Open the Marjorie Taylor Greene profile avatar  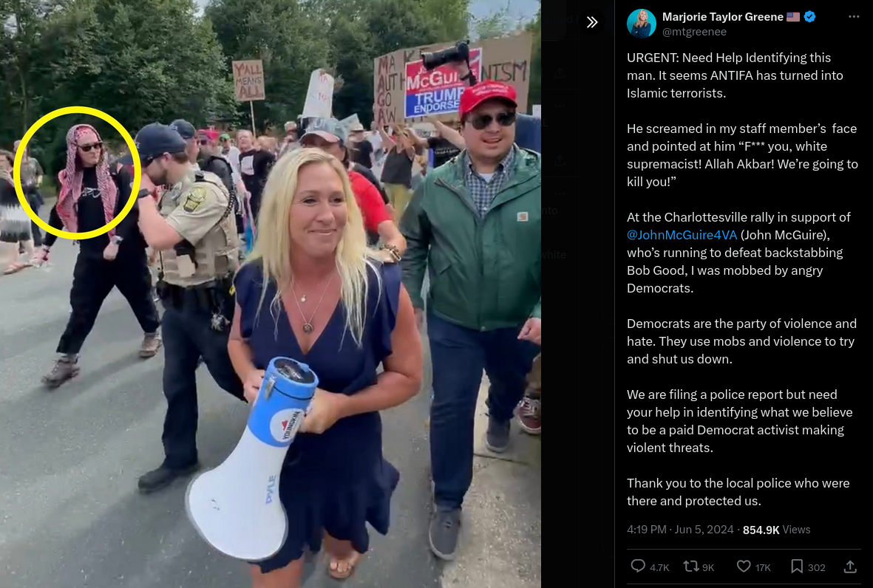tap(642, 24)
